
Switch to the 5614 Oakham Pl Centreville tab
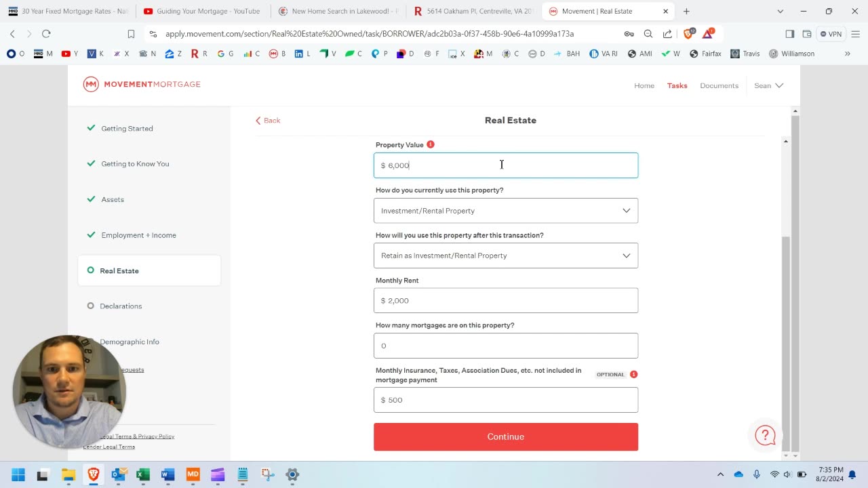tap(473, 12)
